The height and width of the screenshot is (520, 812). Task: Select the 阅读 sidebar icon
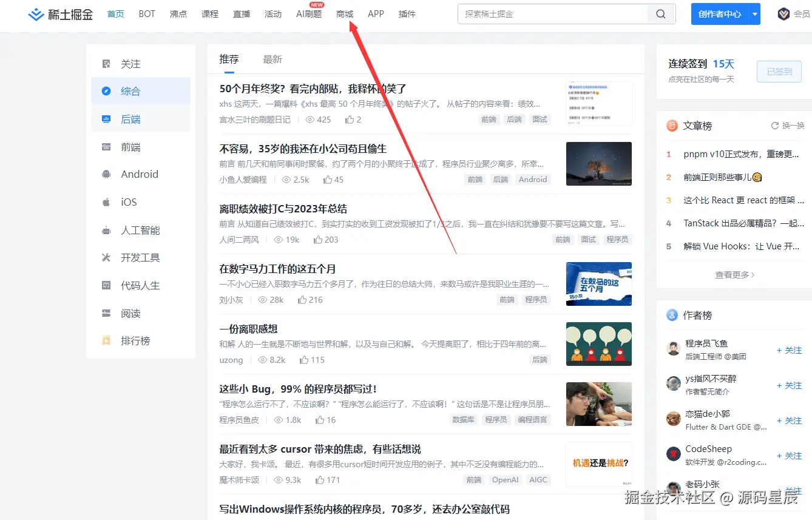coord(107,314)
